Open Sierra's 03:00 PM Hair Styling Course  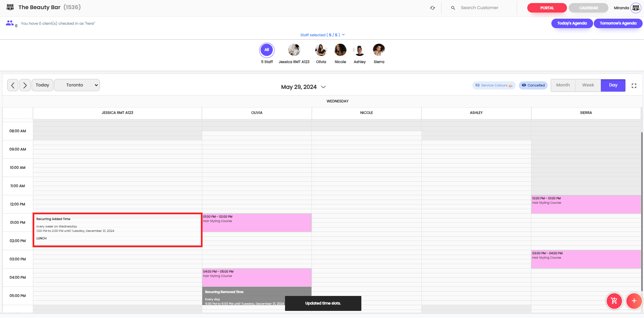[586, 259]
